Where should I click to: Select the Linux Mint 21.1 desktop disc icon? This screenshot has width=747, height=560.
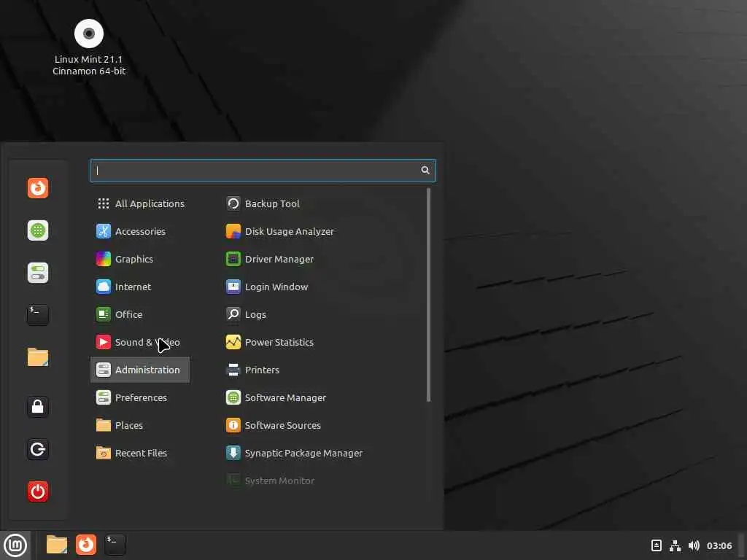[88, 34]
